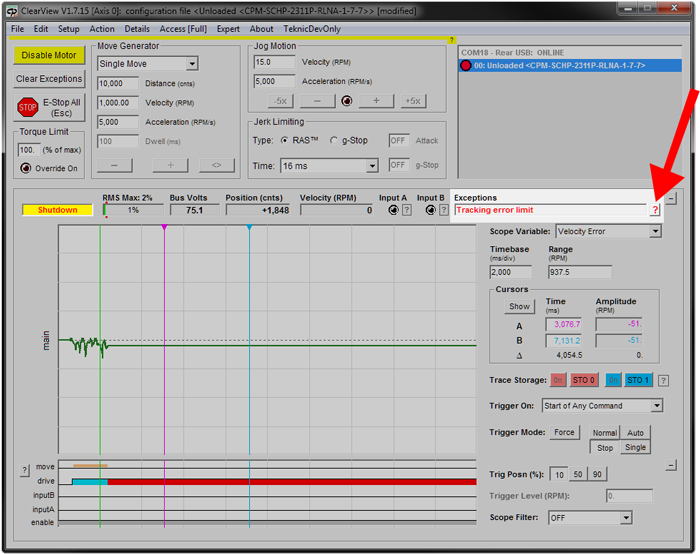Click the red question mark beside Tracking error limit
Screen dimensions: 700x554
656,211
